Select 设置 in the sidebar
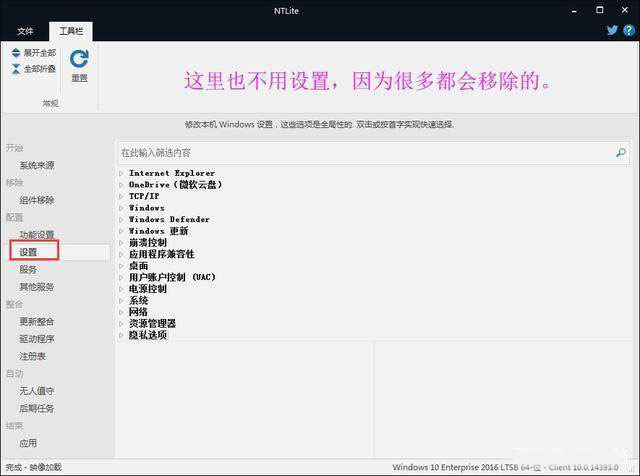The width and height of the screenshot is (640, 476). click(28, 252)
